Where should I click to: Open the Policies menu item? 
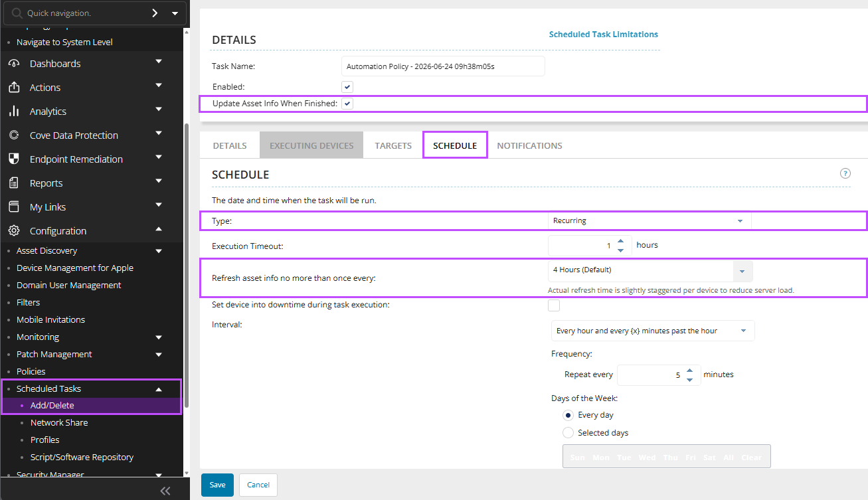(x=31, y=372)
